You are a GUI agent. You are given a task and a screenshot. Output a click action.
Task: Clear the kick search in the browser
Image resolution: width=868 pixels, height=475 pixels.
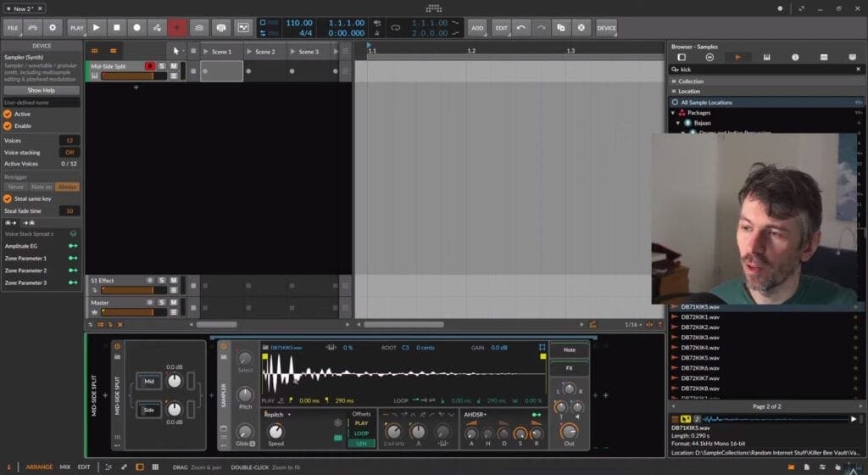pyautogui.click(x=858, y=70)
